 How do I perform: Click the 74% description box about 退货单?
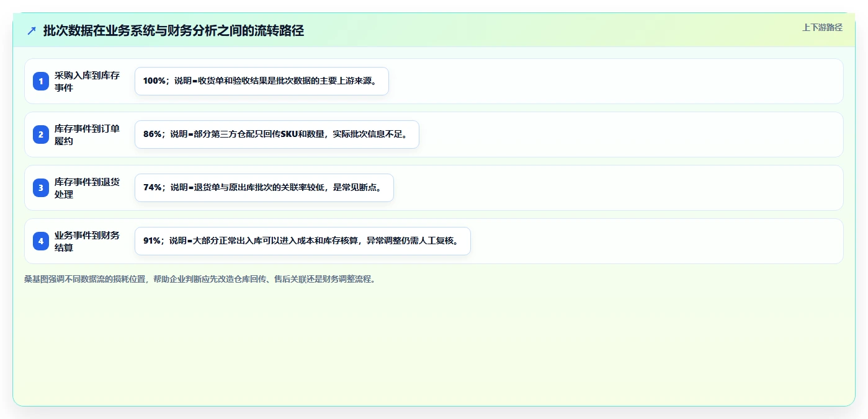264,188
